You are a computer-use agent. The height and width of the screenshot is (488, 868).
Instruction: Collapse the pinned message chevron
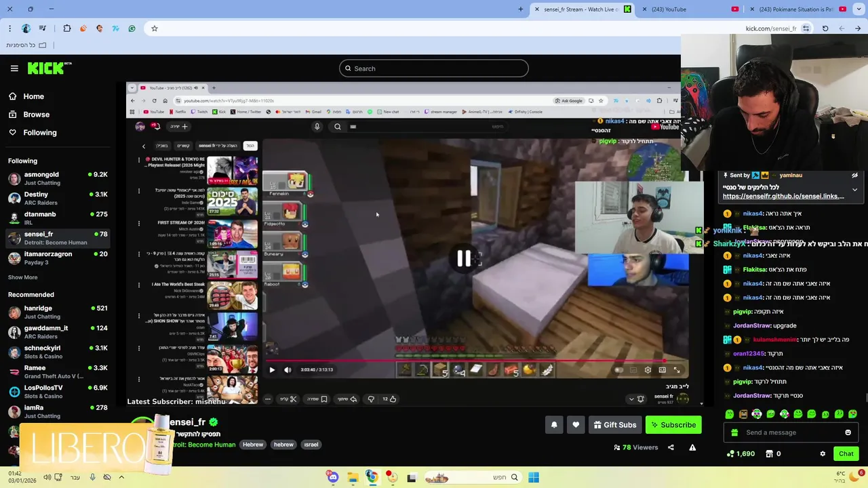tap(854, 190)
